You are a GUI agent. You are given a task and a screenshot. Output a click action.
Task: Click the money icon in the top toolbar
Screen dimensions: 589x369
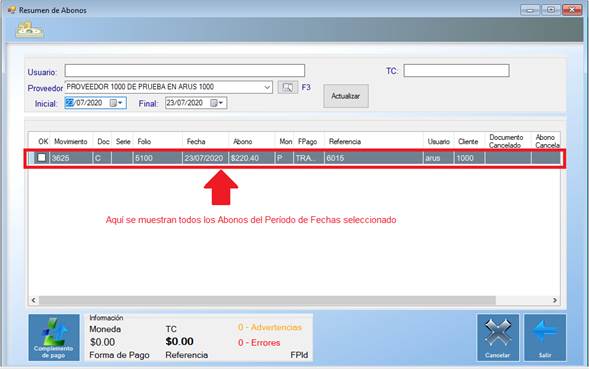tap(29, 30)
